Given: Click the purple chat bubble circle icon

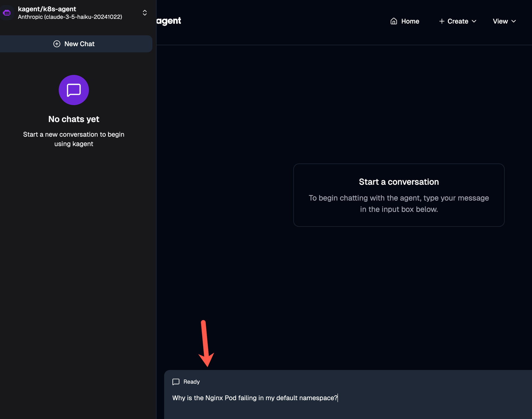Looking at the screenshot, I should tap(74, 90).
